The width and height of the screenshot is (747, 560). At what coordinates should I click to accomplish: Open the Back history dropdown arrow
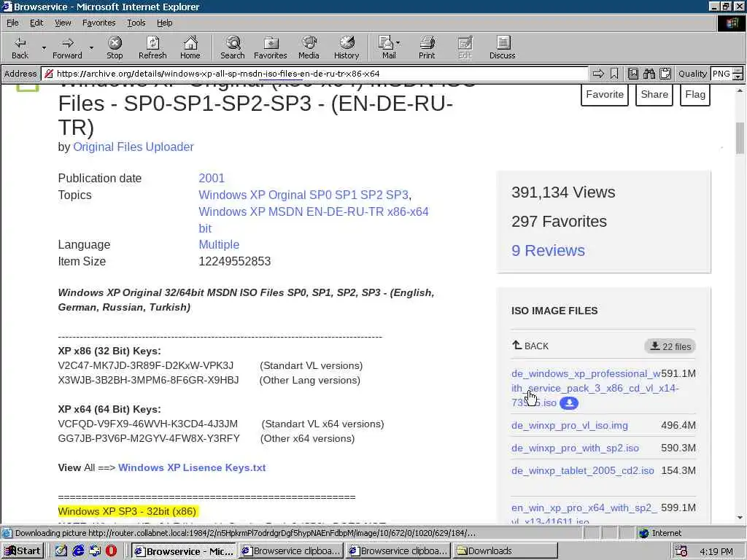pos(44,48)
